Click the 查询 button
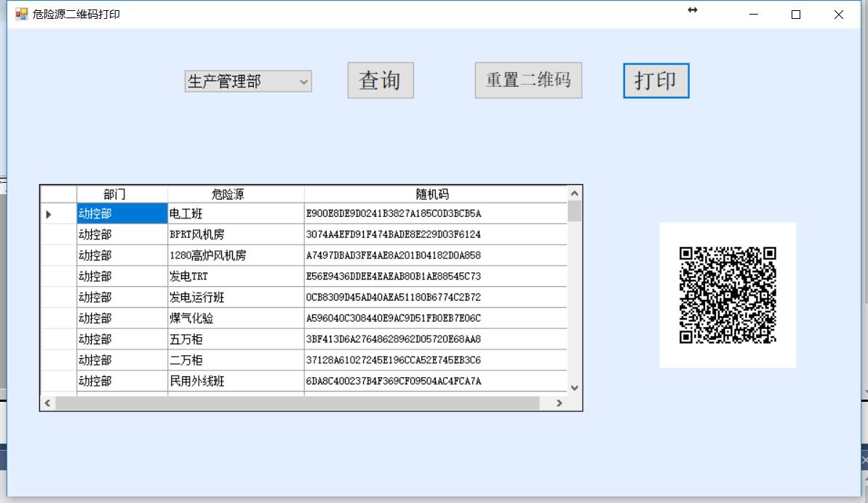This screenshot has height=503, width=868. click(381, 80)
